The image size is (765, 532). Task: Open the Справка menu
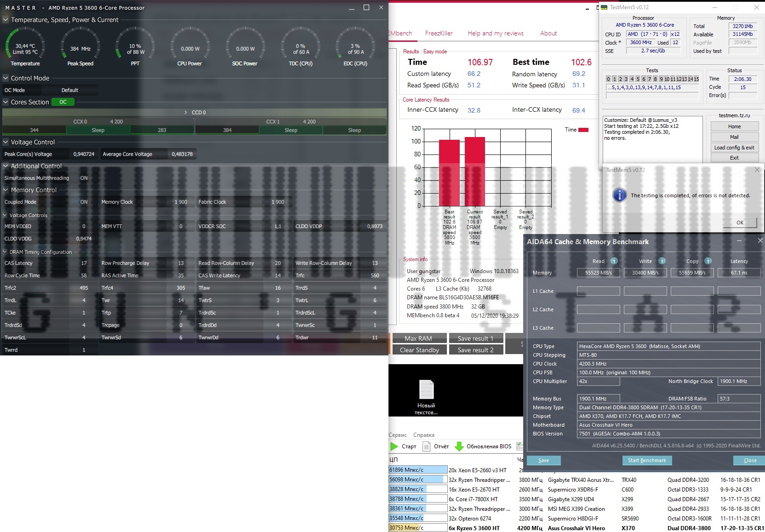424,435
